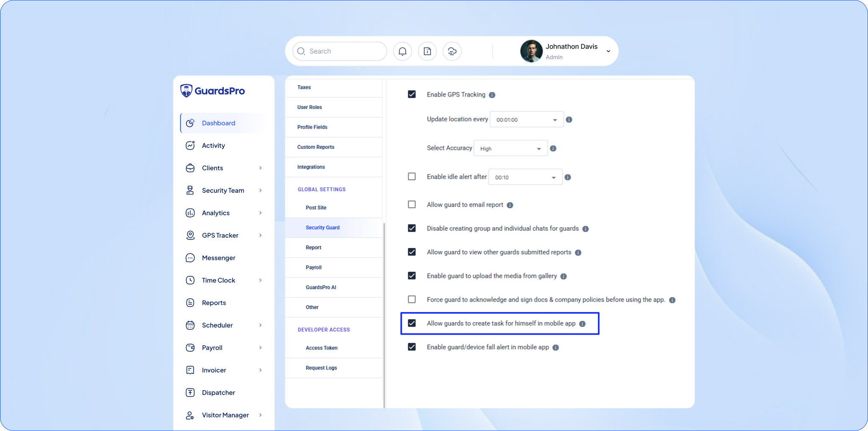Open the notifications bell icon
This screenshot has height=431, width=868.
[x=403, y=51]
